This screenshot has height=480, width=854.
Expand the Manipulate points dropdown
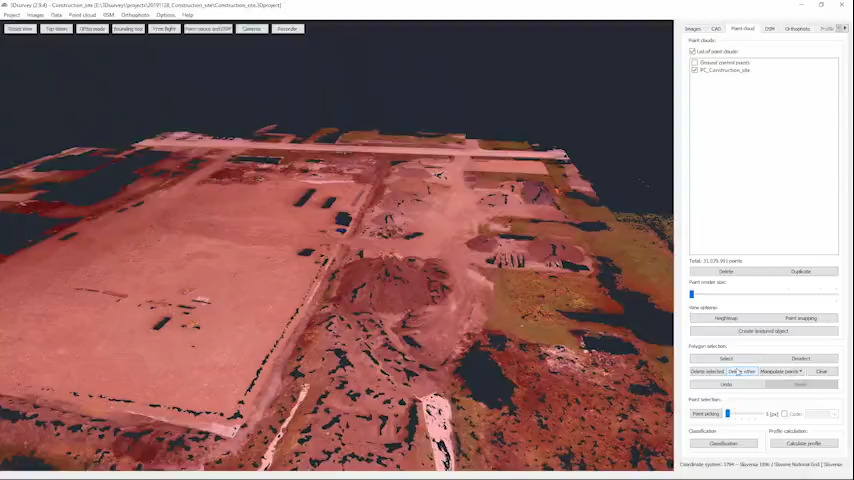pos(781,371)
